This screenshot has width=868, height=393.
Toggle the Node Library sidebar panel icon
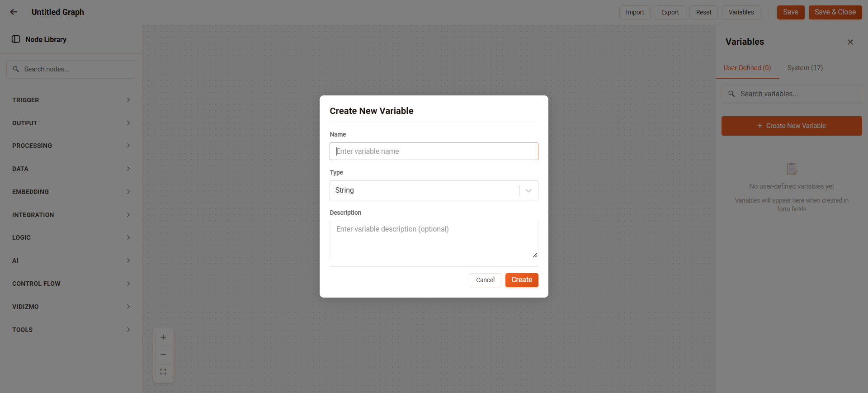16,39
